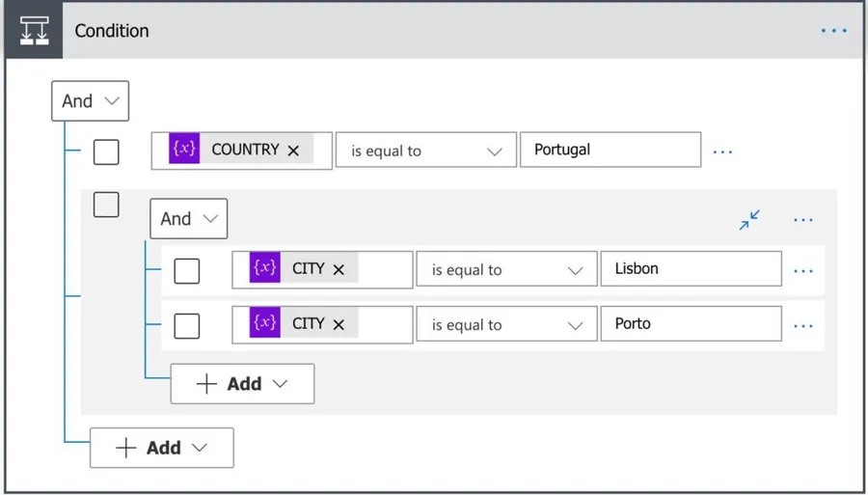Viewport: 868px width, 495px height.
Task: Remove CITY token in the Lisbon row
Action: coord(339,270)
